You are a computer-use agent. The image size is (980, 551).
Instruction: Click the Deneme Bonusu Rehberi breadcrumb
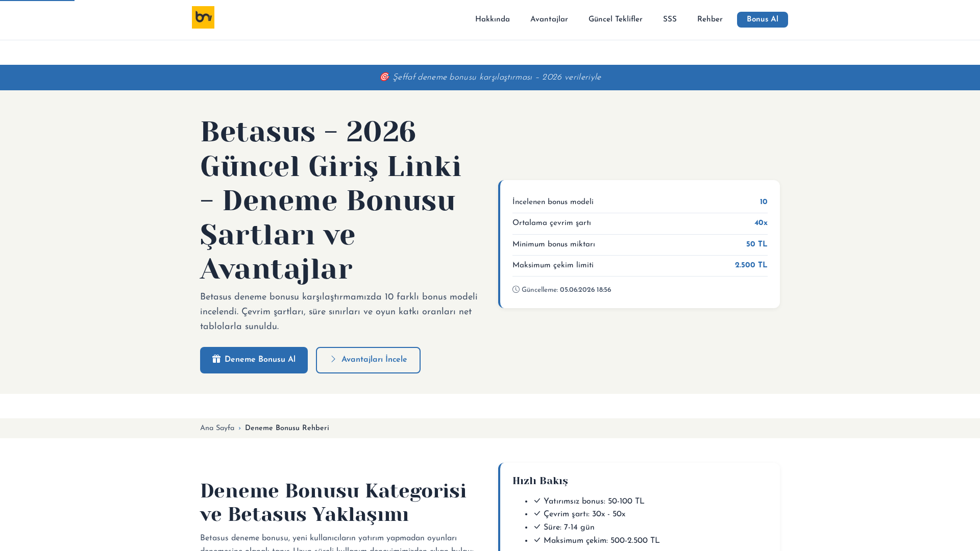(287, 429)
